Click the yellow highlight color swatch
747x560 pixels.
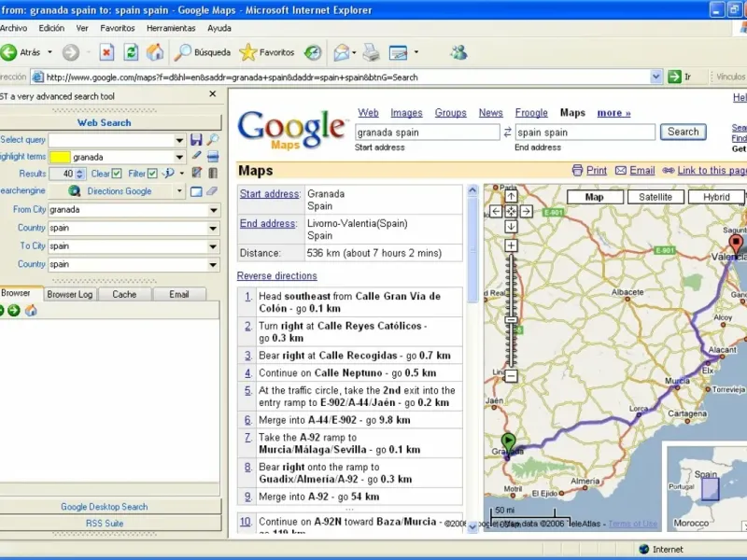click(x=59, y=157)
